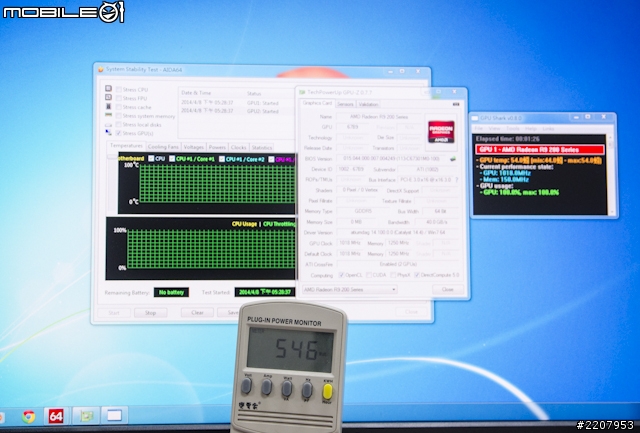Click the No battery indicator
The image size is (640, 433).
[x=171, y=292]
